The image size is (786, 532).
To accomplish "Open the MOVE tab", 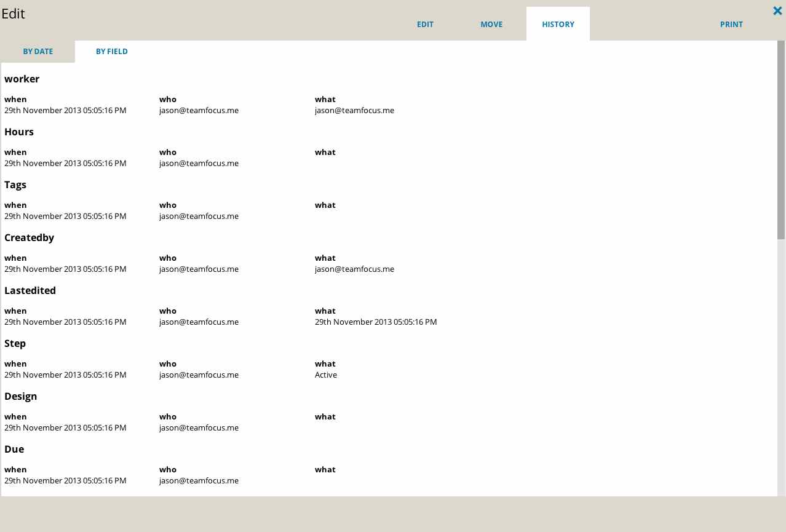I will coord(491,25).
